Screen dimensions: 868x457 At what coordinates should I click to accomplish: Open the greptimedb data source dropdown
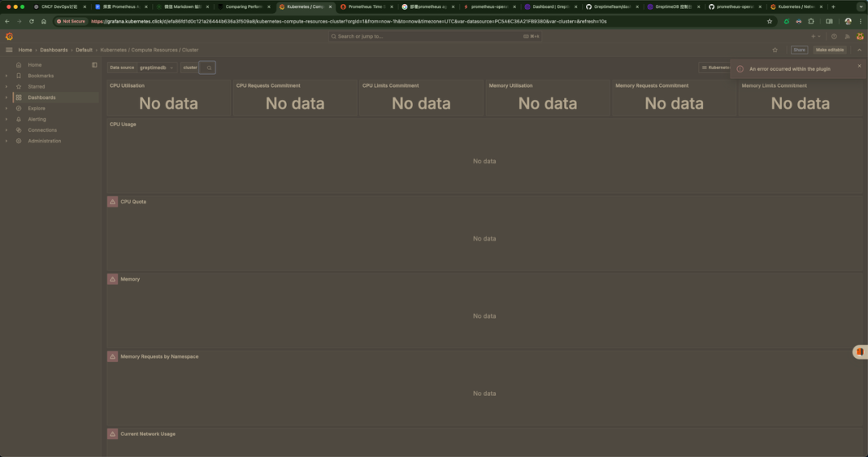pyautogui.click(x=157, y=68)
